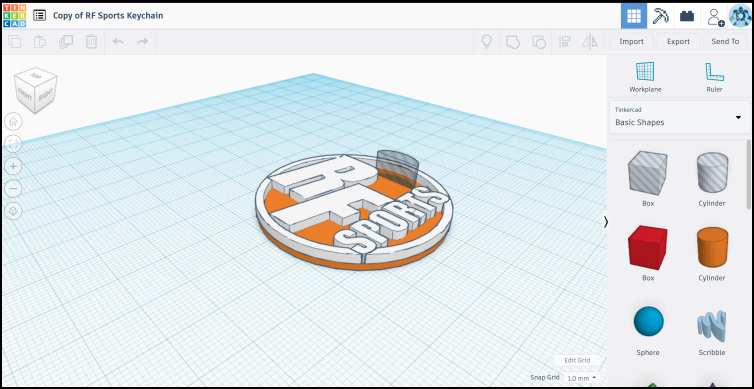Image resolution: width=754 pixels, height=389 pixels.
Task: Click the shapes panel scrollbar
Action: 749,175
